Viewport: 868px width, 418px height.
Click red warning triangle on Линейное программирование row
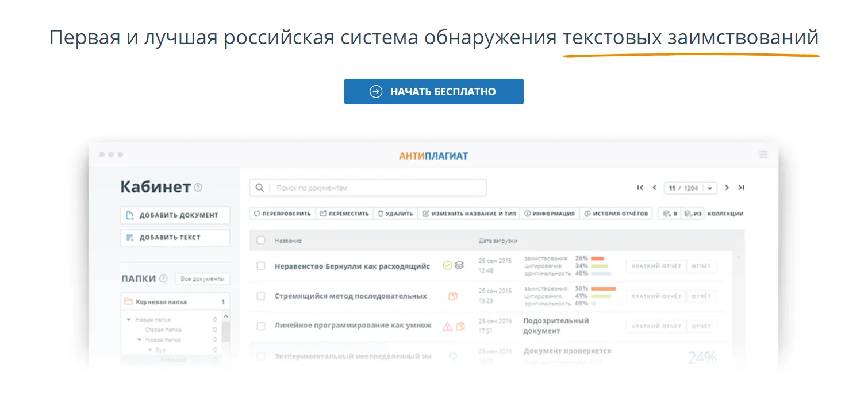pyautogui.click(x=447, y=326)
